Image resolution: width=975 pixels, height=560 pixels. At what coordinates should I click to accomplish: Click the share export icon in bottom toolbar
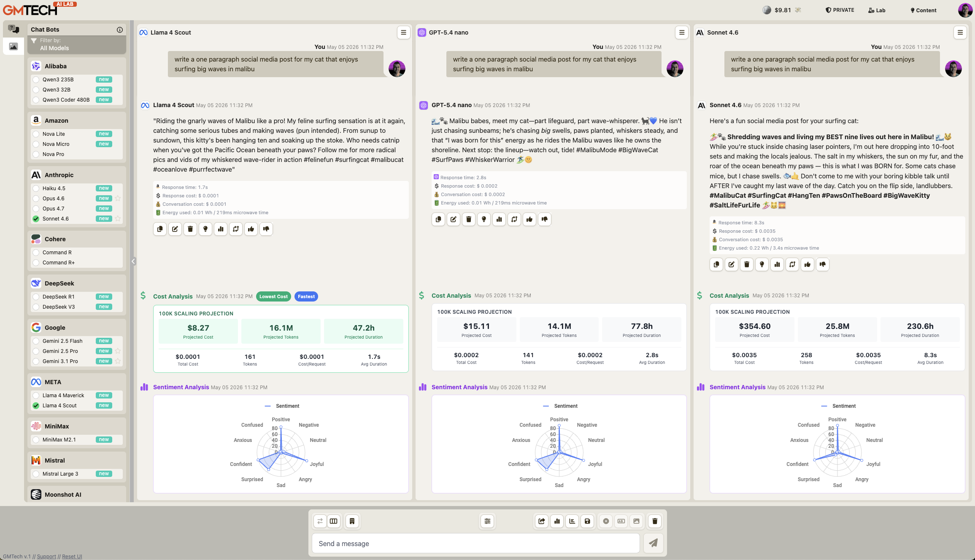pos(542,521)
